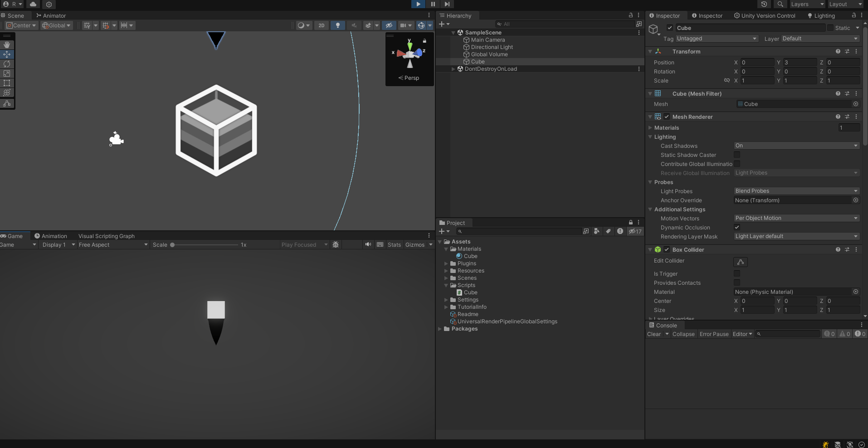Screen dimensions: 868x448
Task: Open the Lighting tab
Action: click(821, 15)
